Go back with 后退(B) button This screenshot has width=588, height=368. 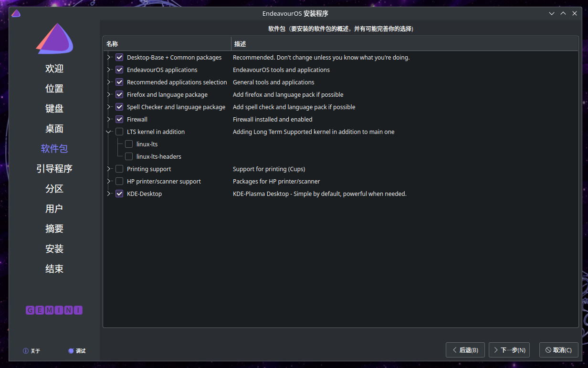[465, 350]
